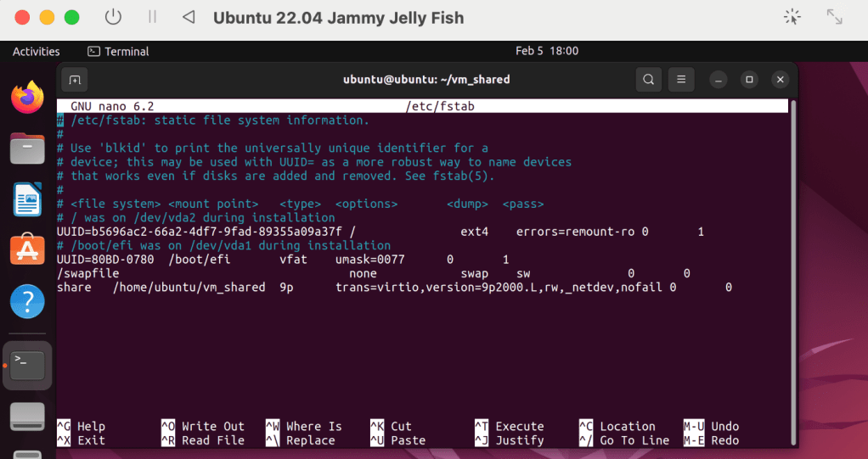Toggle the VM cursor capture icon
Viewport: 868px width, 459px height.
[x=792, y=17]
